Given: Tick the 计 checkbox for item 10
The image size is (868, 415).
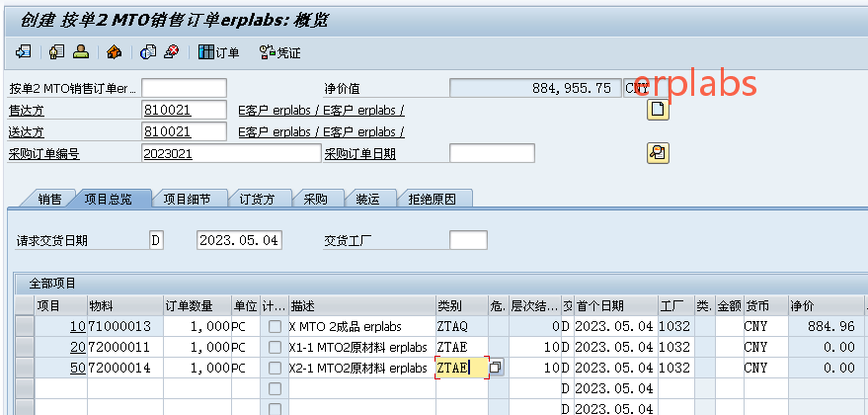Looking at the screenshot, I should [x=275, y=326].
